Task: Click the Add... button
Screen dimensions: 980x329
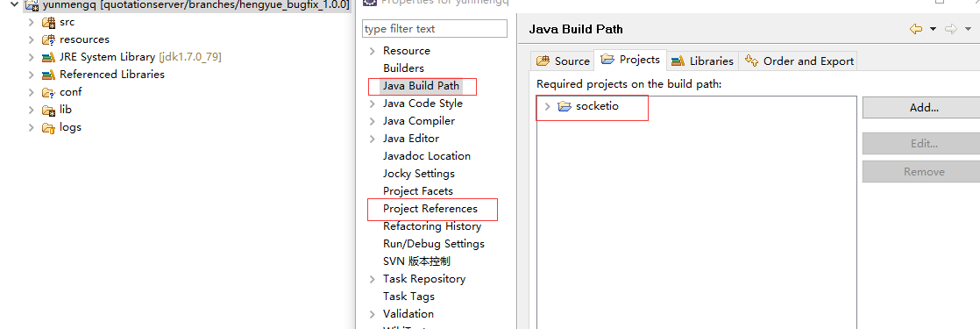Action: [x=924, y=108]
